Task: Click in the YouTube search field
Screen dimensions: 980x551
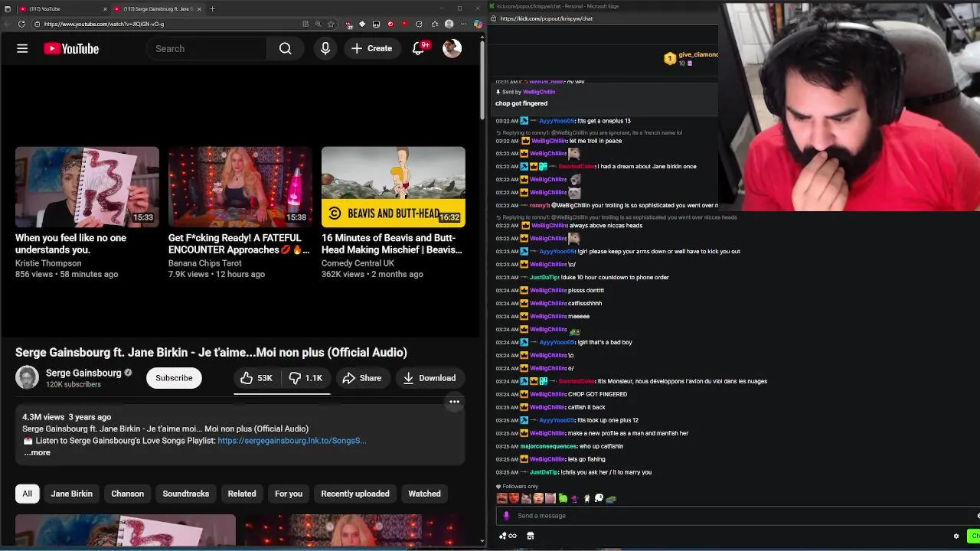Action: click(x=207, y=48)
